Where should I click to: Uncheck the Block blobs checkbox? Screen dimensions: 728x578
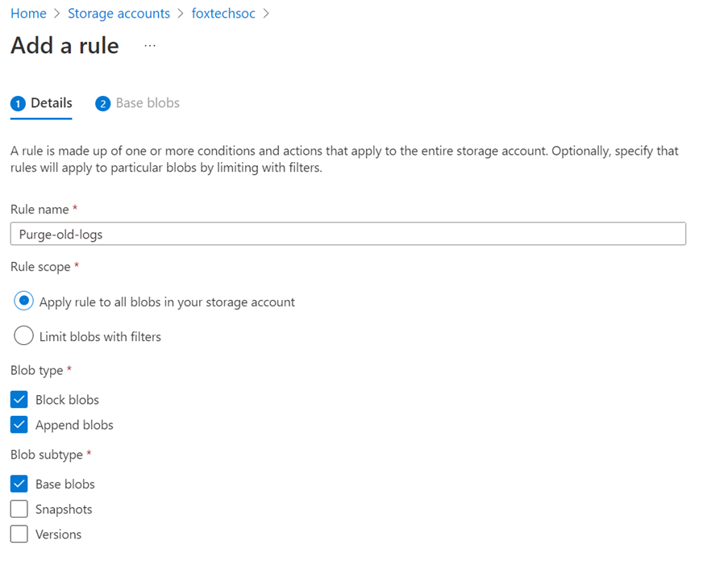click(x=18, y=399)
